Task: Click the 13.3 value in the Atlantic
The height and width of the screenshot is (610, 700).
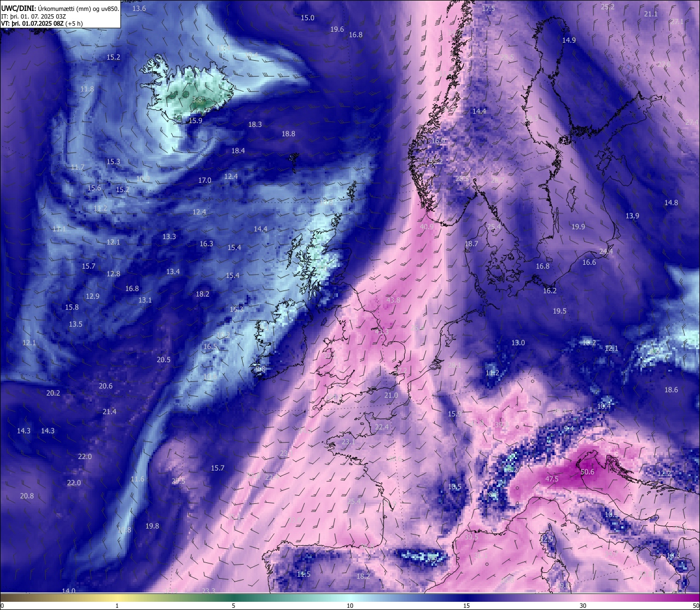Action: click(x=169, y=236)
